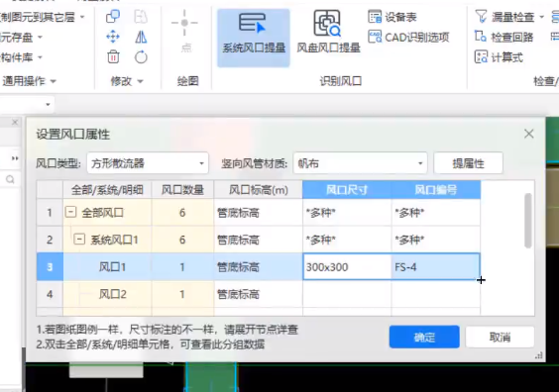Image resolution: width=559 pixels, height=392 pixels.
Task: Open CAD识别选项 settings
Action: tap(409, 37)
